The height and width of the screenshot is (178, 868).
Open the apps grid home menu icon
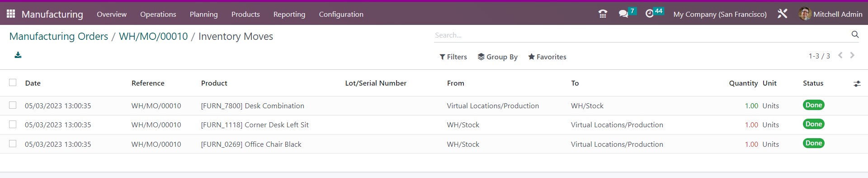click(x=11, y=14)
